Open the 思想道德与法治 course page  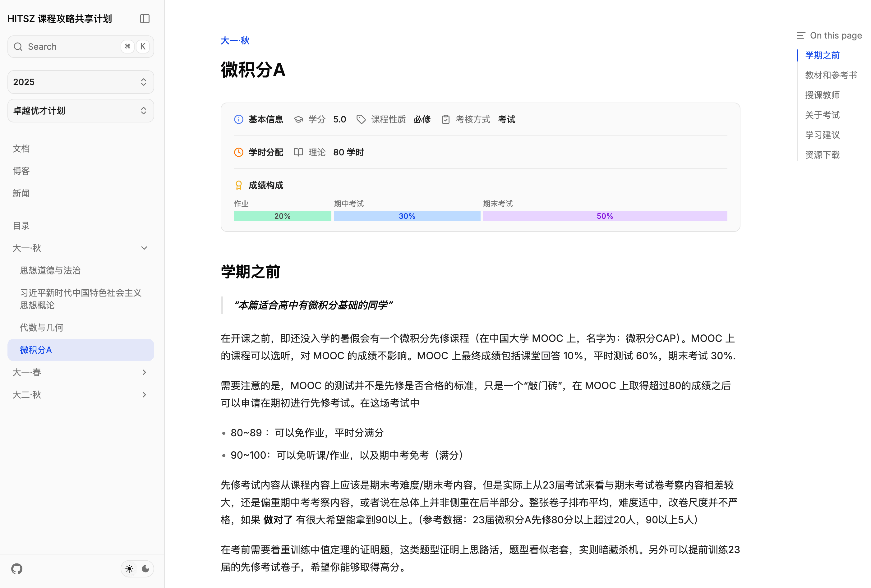click(50, 271)
